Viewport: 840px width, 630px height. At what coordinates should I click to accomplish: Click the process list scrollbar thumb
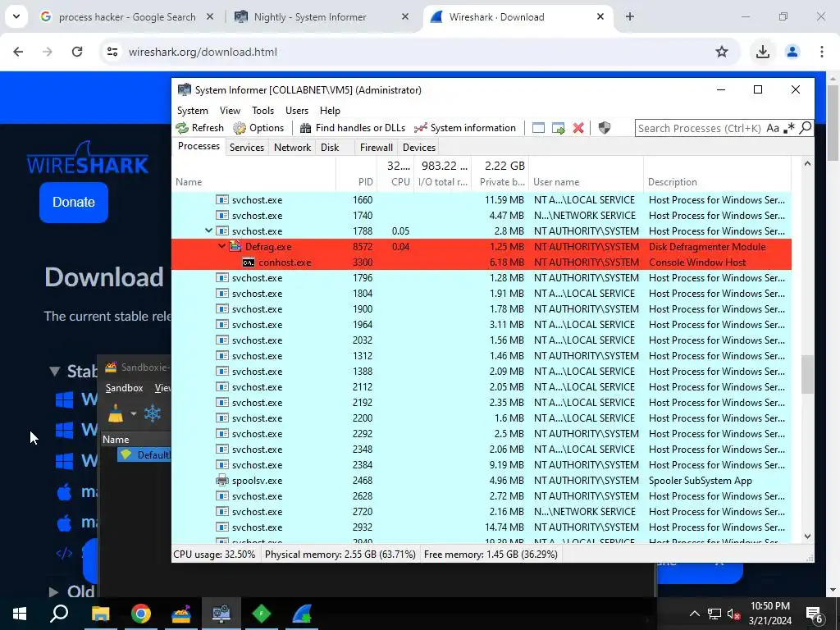[807, 375]
